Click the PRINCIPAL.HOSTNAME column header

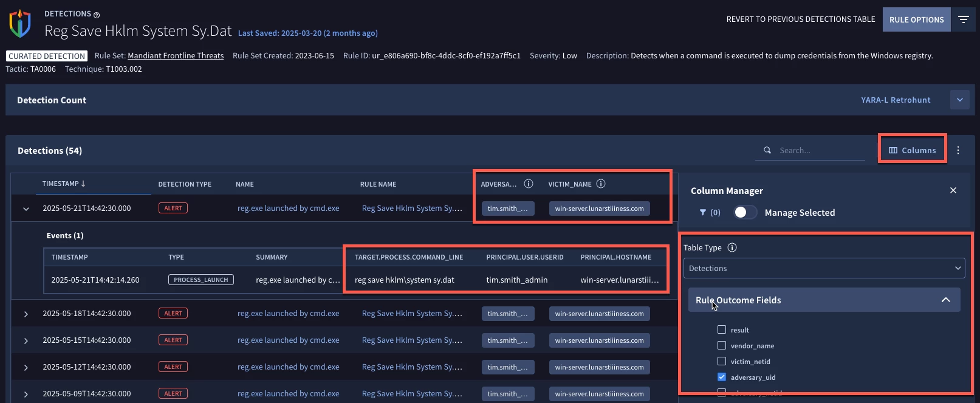(615, 257)
